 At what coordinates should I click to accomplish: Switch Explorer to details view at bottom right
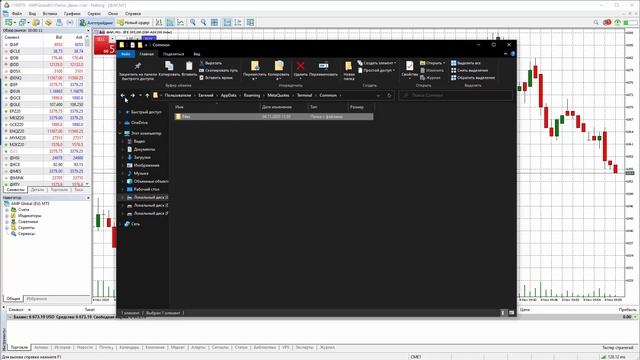(x=503, y=313)
